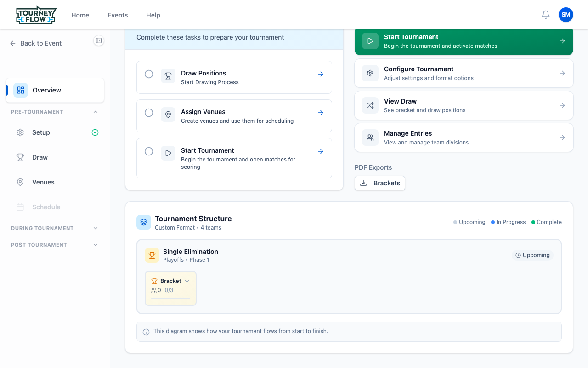Click the Tourney Flow logo

click(36, 15)
